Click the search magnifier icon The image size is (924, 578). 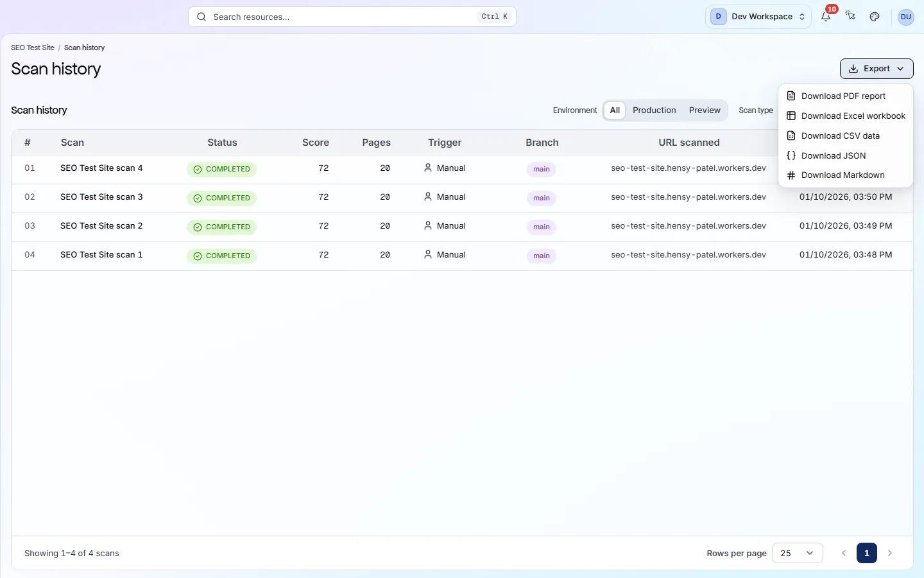point(201,17)
